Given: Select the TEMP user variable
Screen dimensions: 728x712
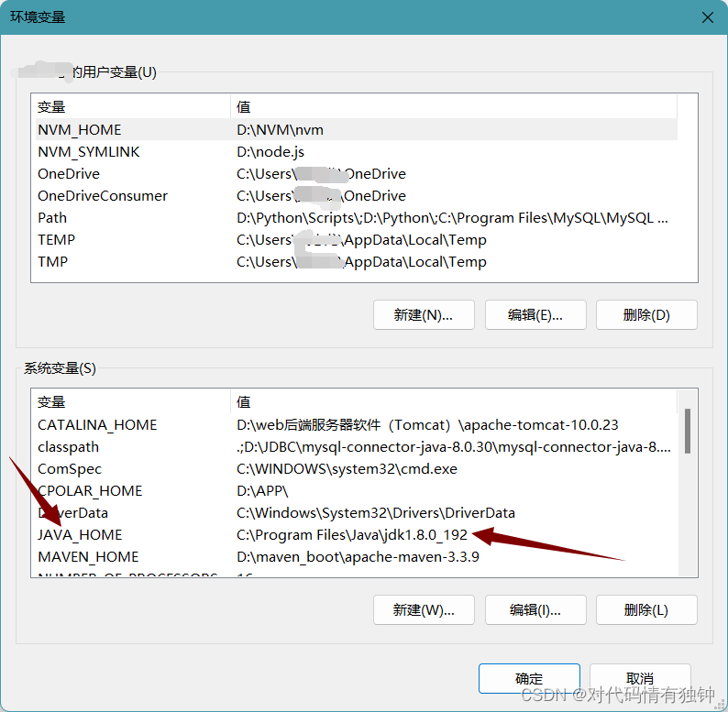Looking at the screenshot, I should coord(356,239).
